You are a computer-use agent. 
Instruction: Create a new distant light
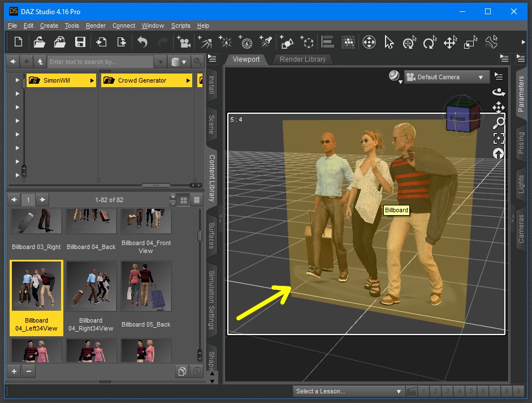205,42
